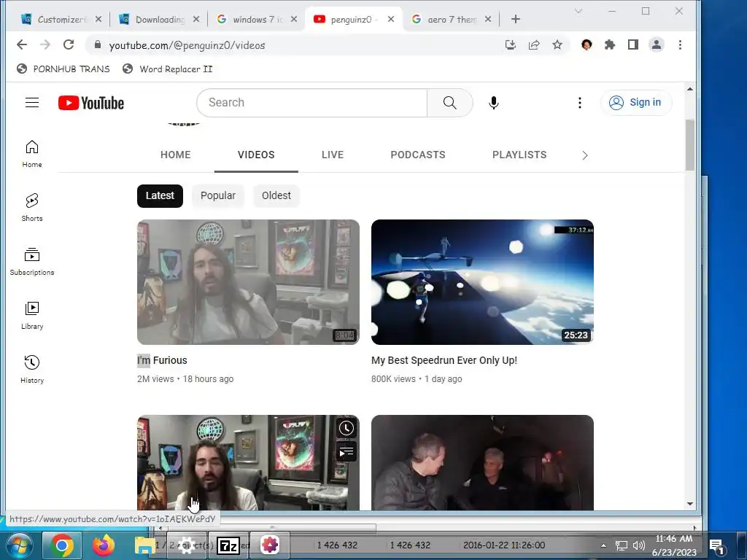Screen dimensions: 747x560
Task: Search with your voice microphone
Action: (x=494, y=102)
